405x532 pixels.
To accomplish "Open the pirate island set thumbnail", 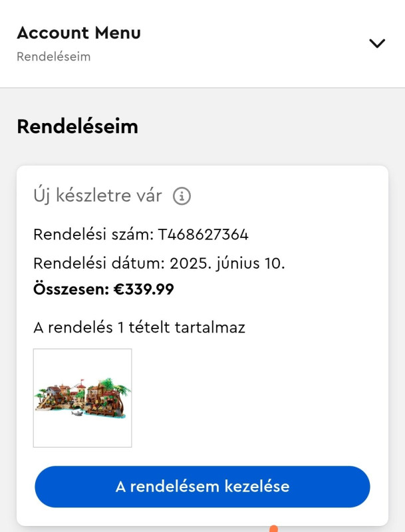I will 82,398.
